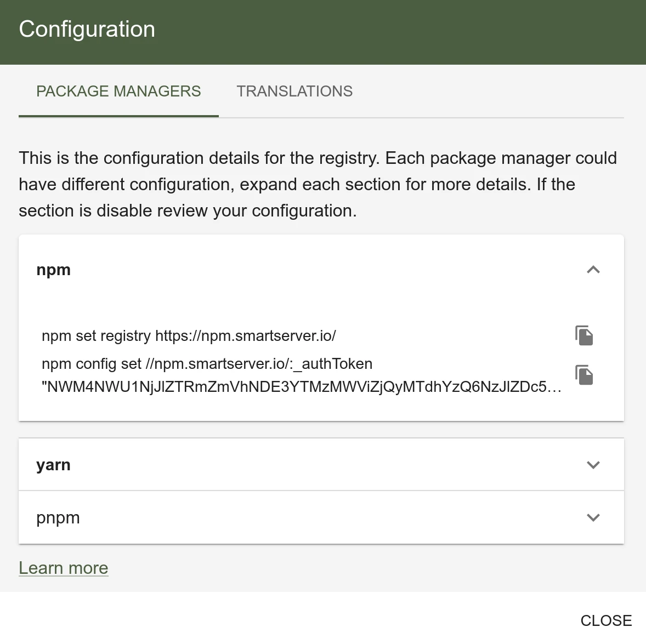Click the active tab underline indicator
This screenshot has width=646, height=644.
(118, 116)
